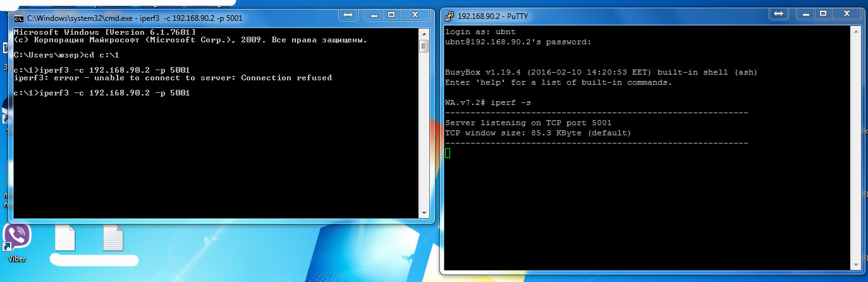Viewport: 868px width, 282px height.
Task: Click the 'Connection refused' error line
Action: [173, 78]
